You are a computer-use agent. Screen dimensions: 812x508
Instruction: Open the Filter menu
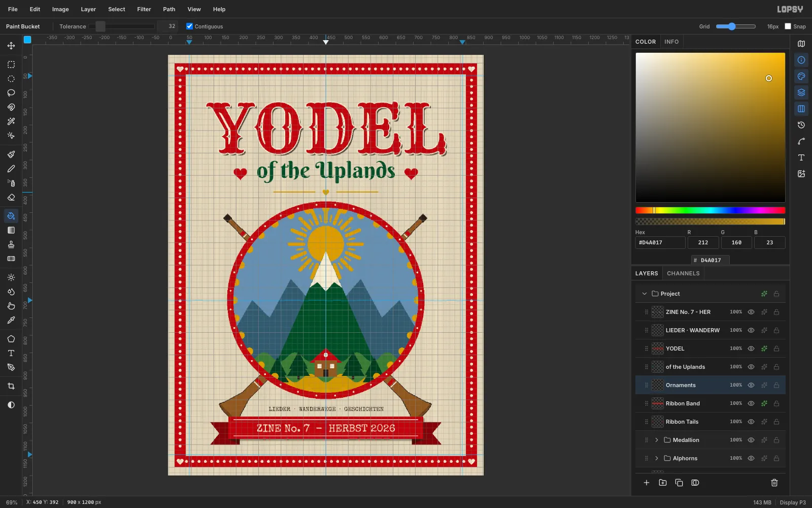(x=144, y=9)
